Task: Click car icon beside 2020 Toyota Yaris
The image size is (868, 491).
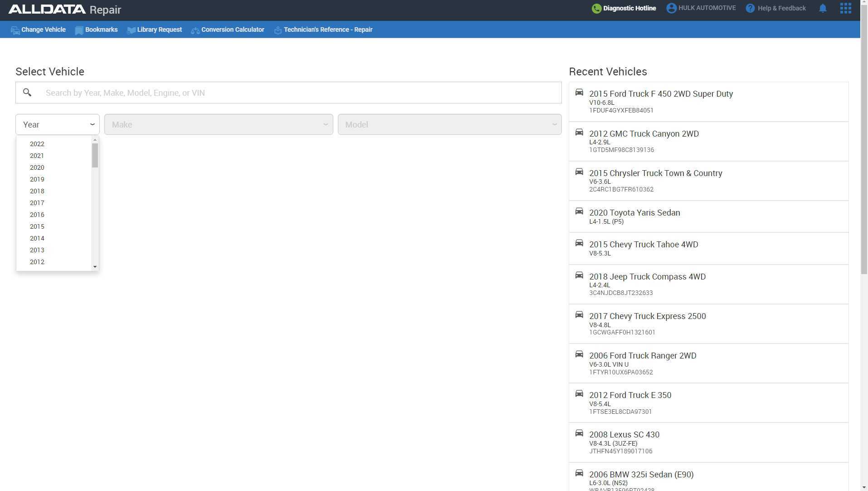Action: click(x=579, y=211)
